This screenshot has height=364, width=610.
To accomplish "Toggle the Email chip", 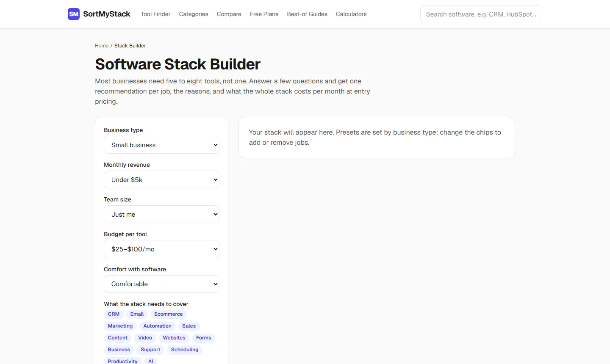I will click(x=137, y=314).
